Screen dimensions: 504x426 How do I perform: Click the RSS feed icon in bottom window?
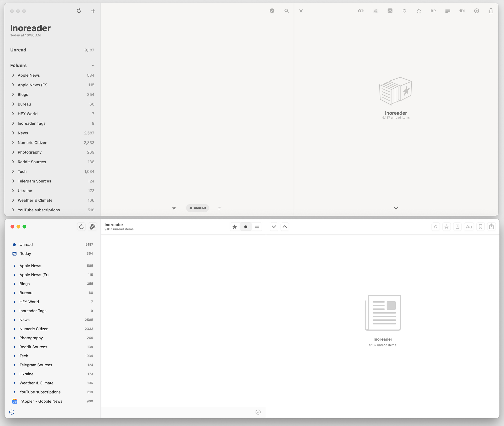tap(92, 226)
